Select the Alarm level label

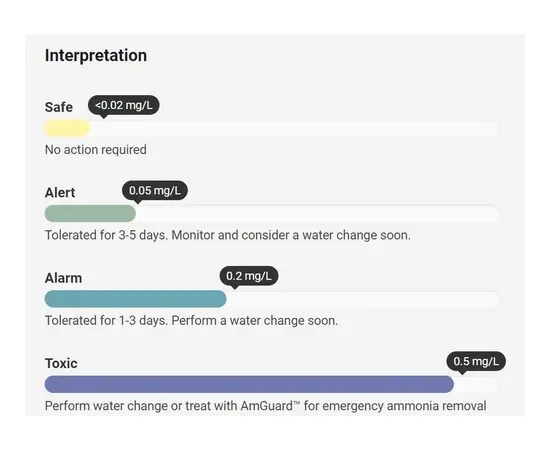[x=63, y=278]
